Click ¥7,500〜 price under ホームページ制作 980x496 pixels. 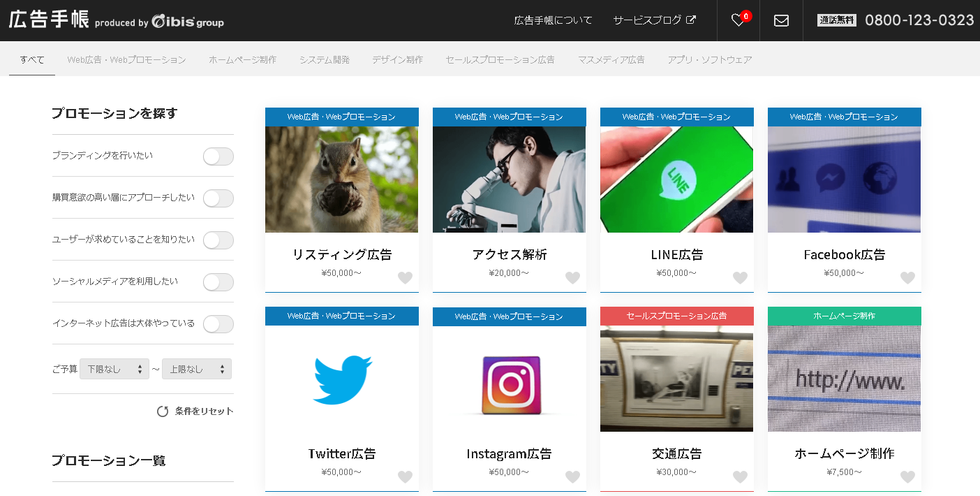(845, 472)
